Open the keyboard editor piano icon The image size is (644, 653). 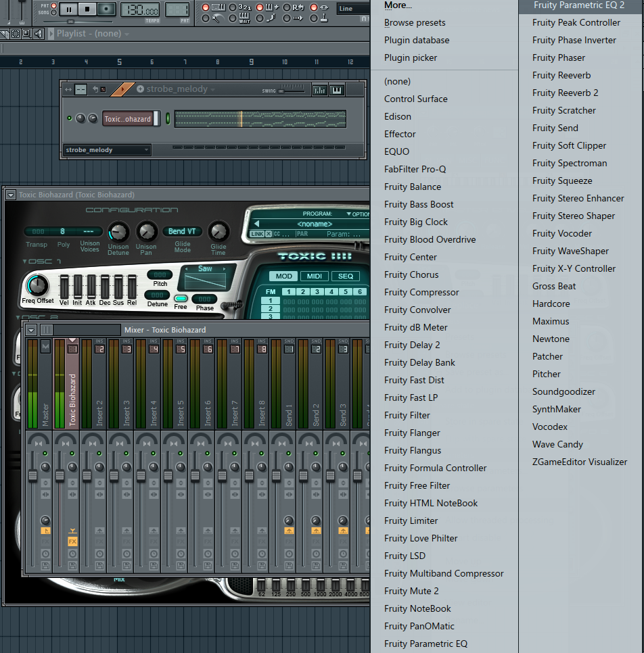337,90
